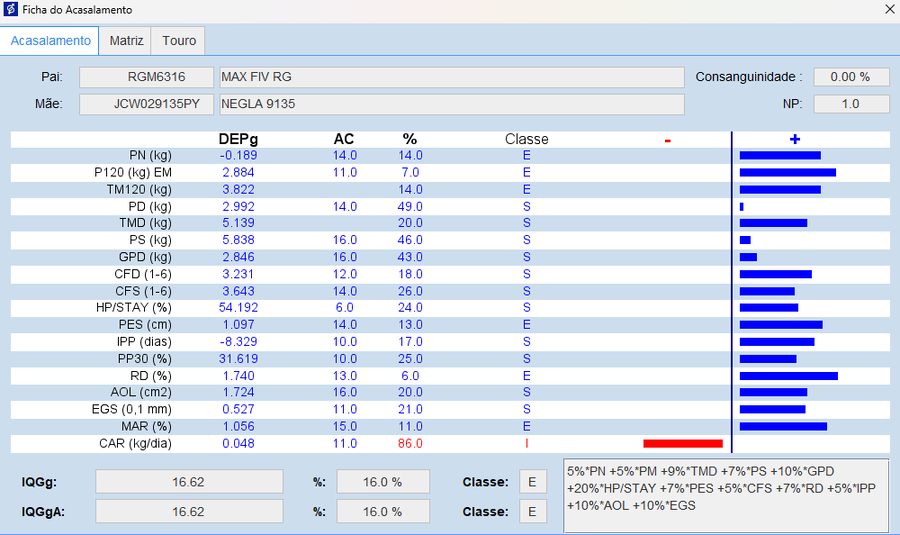This screenshot has width=900, height=535.
Task: Click the app icon in the title bar
Action: pos(10,9)
